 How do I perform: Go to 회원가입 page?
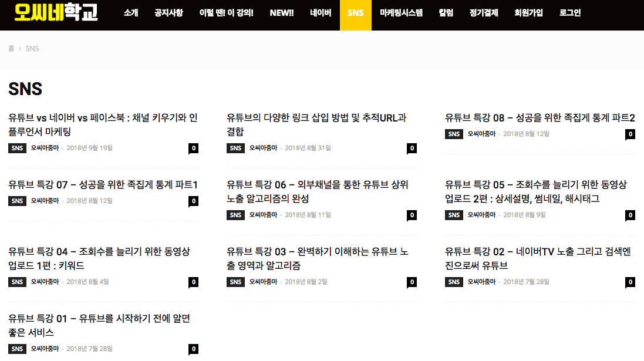pos(528,13)
